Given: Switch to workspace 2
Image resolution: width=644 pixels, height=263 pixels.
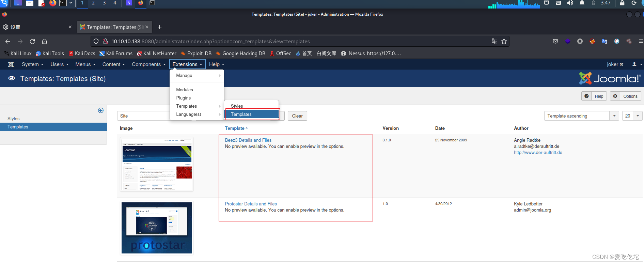Looking at the screenshot, I should click(93, 3).
